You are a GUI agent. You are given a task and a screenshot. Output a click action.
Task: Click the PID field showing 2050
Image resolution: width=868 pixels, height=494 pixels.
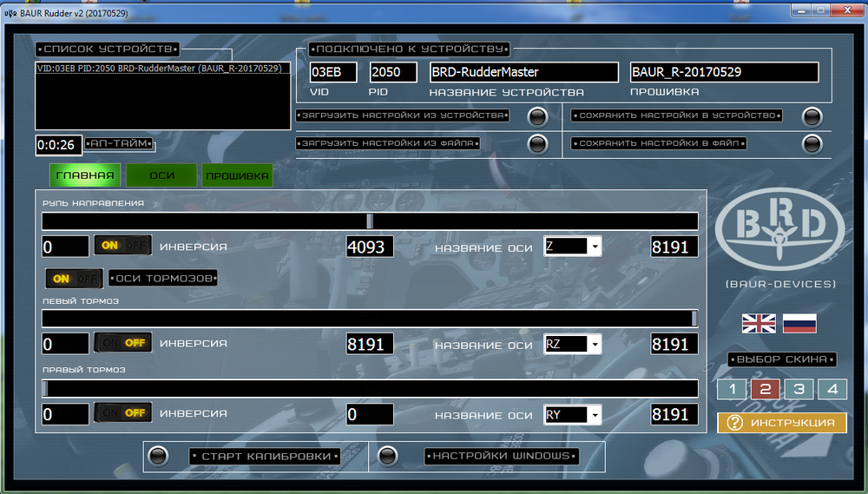393,72
